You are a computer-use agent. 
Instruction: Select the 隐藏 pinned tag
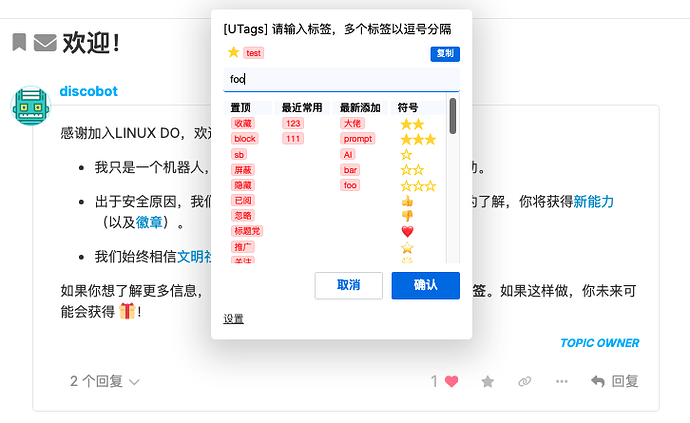coord(243,185)
